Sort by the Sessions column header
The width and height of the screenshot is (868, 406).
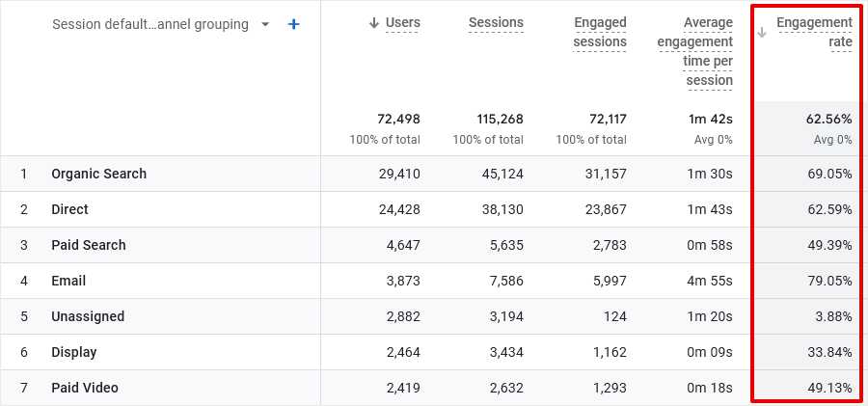pyautogui.click(x=496, y=22)
